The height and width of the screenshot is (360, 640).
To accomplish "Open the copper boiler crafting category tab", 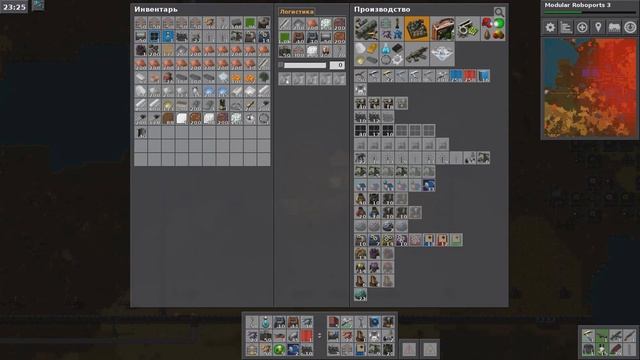I will pos(442,29).
